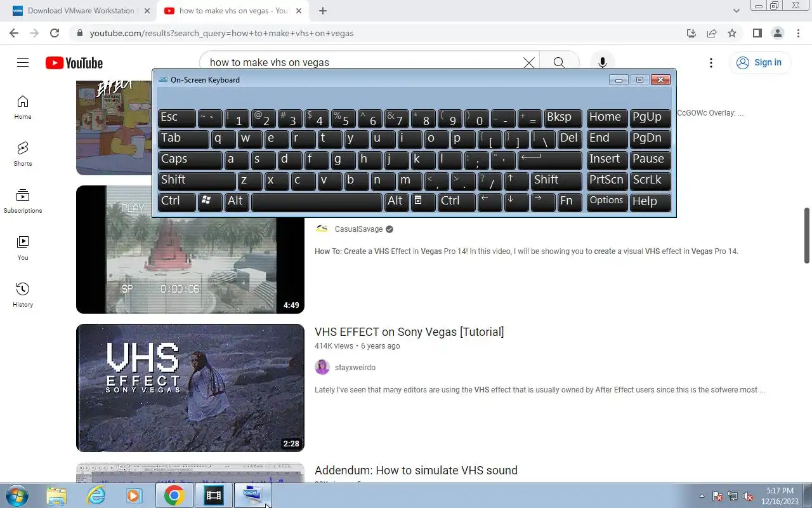Open stayxweirdo channel link
Screen dimensions: 812x508
[355, 368]
